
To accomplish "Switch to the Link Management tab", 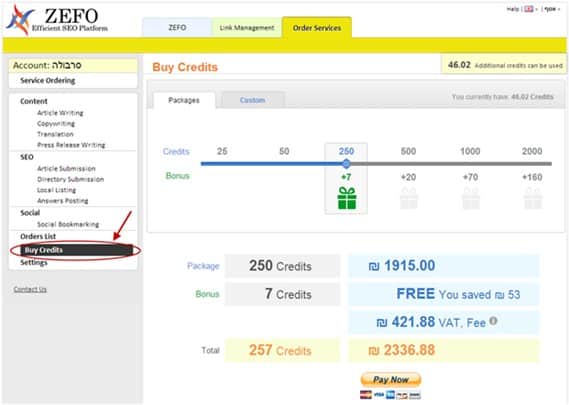I will click(x=247, y=28).
